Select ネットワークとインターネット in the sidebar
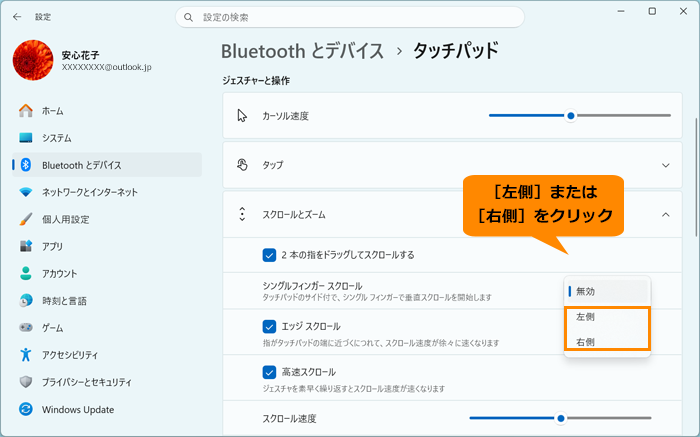700x437 pixels. coord(107,192)
